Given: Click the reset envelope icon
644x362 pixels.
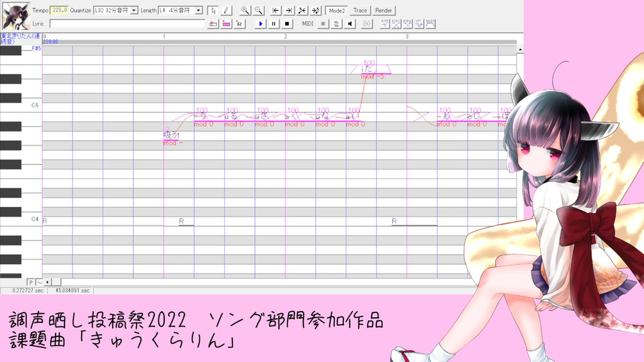Looking at the screenshot, I should pyautogui.click(x=431, y=24).
